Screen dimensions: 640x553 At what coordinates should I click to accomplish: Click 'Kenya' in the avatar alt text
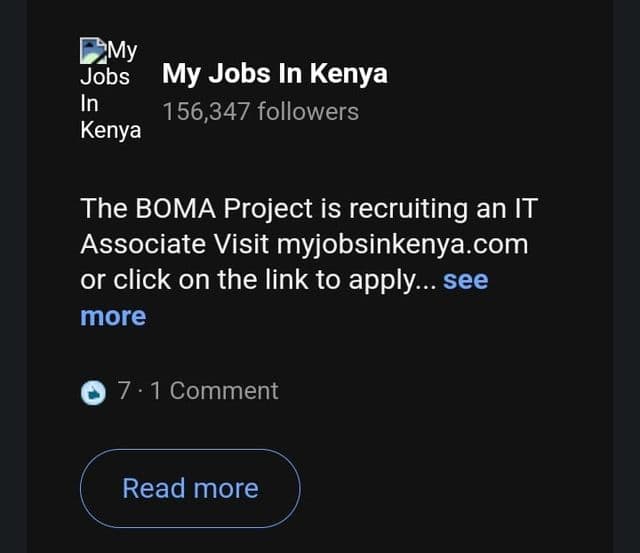pyautogui.click(x=111, y=131)
